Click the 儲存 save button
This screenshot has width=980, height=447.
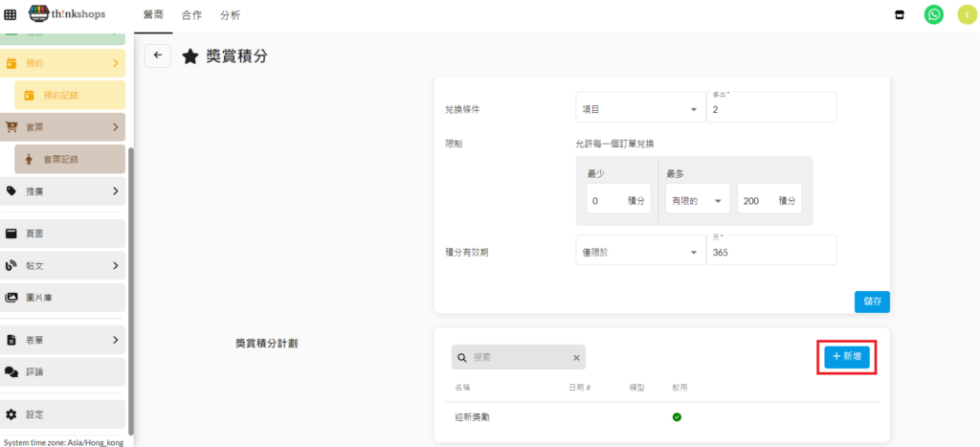point(872,301)
